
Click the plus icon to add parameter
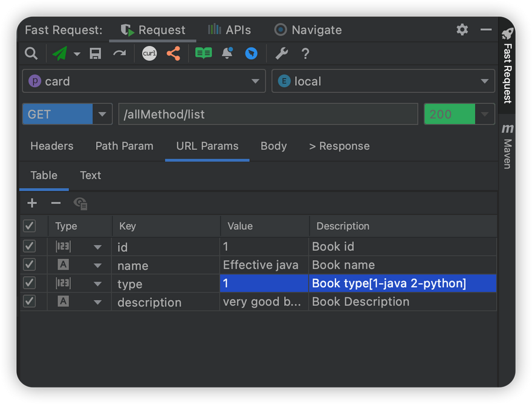click(32, 203)
